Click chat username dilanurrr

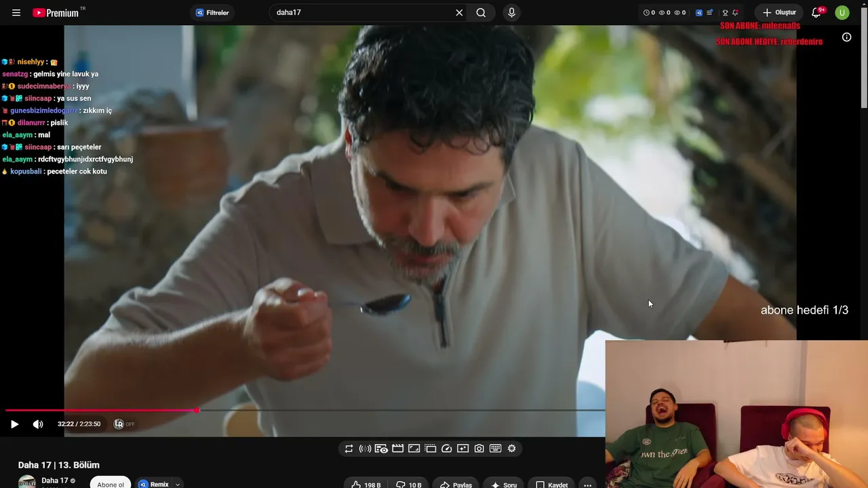click(31, 123)
